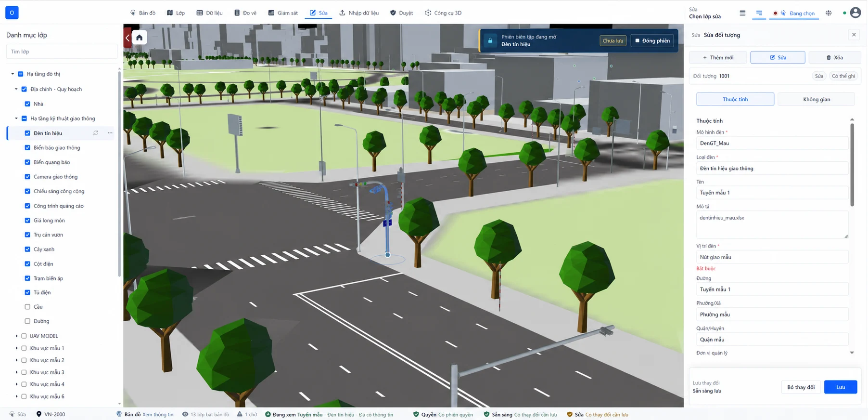Expand the Khu vực mẫu 4 node
Image resolution: width=868 pixels, height=420 pixels.
[x=16, y=384]
